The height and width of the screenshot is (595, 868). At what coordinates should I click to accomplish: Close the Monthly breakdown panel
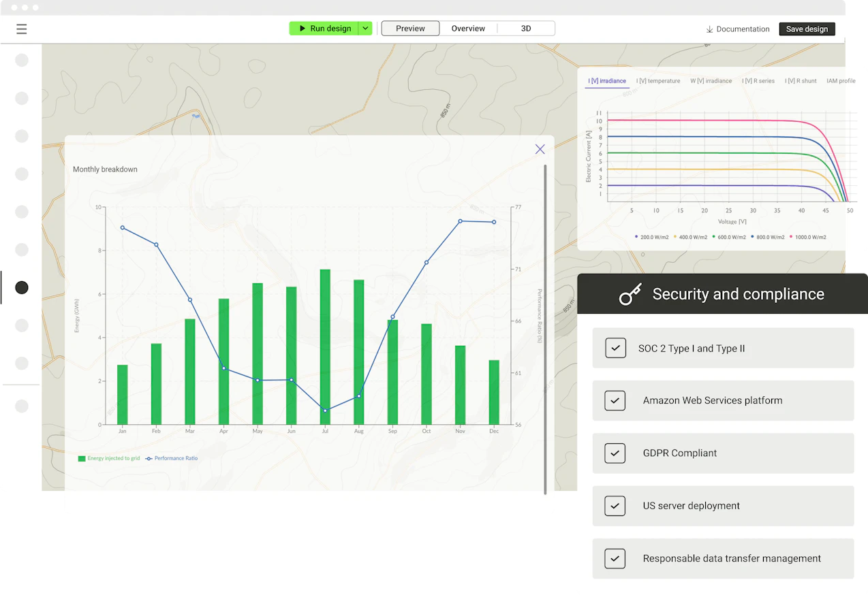point(540,149)
